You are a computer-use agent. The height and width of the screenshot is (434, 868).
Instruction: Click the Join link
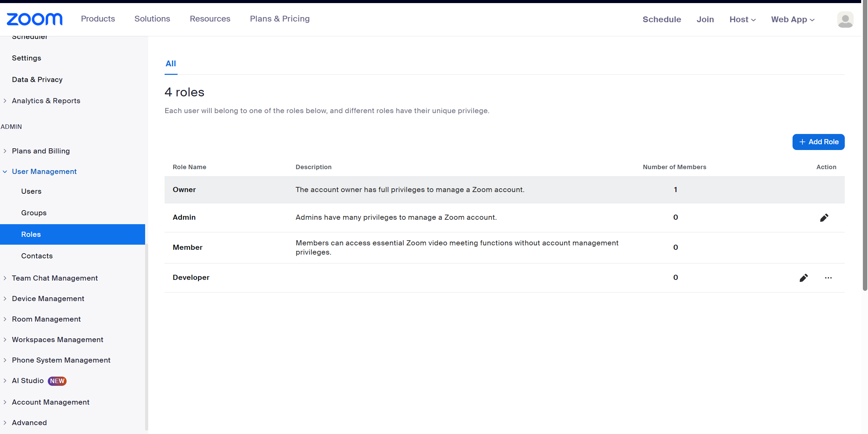(x=705, y=19)
